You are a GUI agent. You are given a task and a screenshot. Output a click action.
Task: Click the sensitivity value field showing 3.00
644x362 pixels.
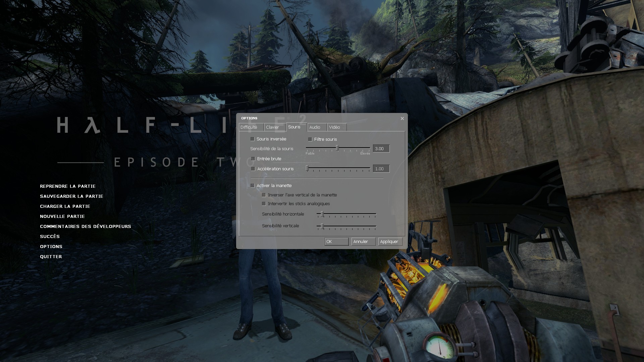tap(381, 149)
